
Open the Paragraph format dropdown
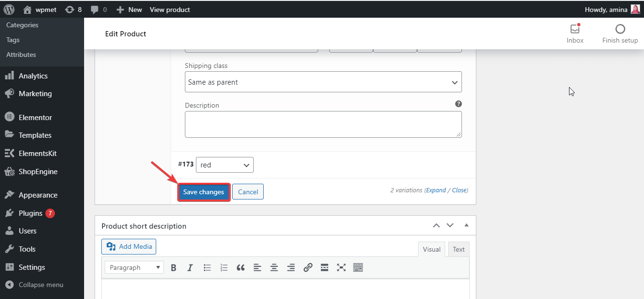pyautogui.click(x=134, y=268)
